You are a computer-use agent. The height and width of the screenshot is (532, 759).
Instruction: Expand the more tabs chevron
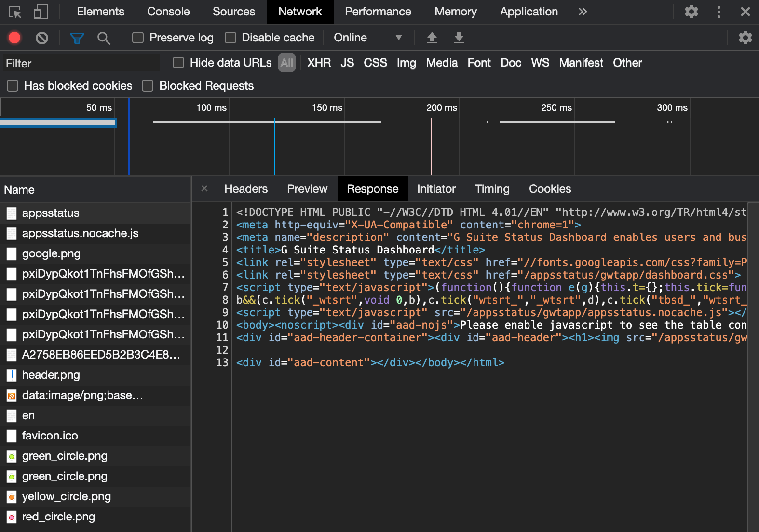point(583,12)
